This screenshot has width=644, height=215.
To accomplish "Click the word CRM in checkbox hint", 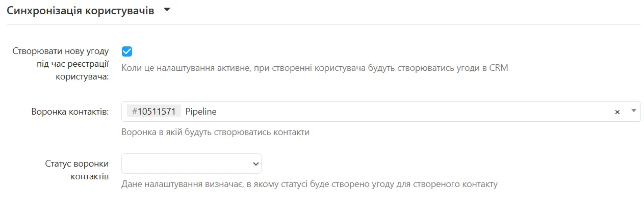I will coord(498,68).
